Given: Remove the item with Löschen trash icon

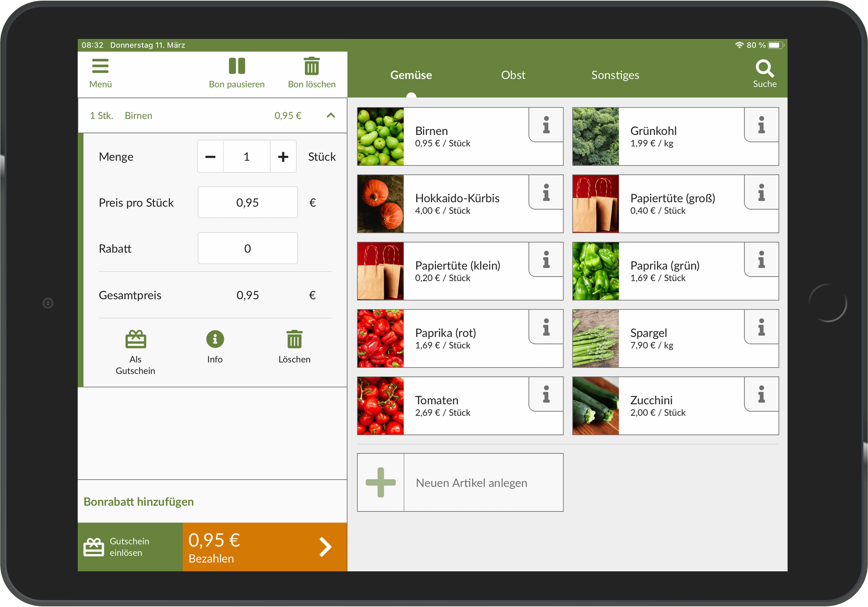Looking at the screenshot, I should (294, 347).
